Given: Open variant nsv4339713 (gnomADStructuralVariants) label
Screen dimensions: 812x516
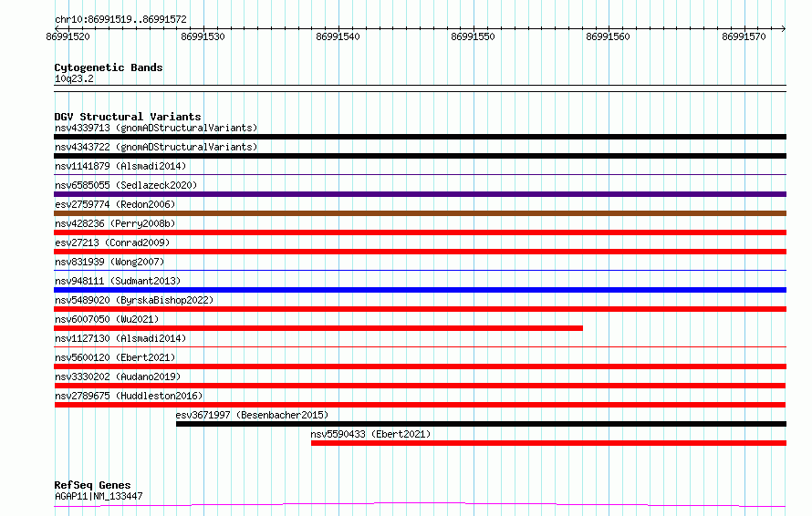Looking at the screenshot, I should tap(156, 128).
